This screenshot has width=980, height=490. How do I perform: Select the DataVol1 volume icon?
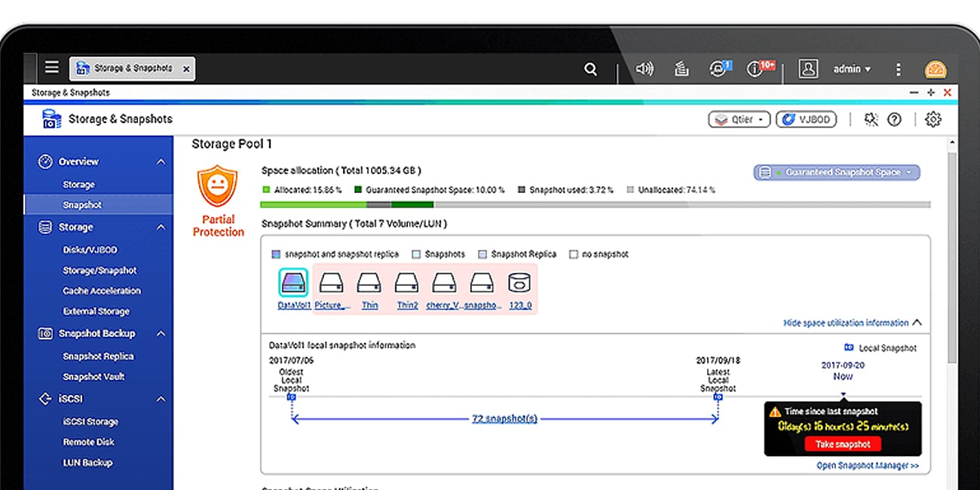pyautogui.click(x=293, y=283)
